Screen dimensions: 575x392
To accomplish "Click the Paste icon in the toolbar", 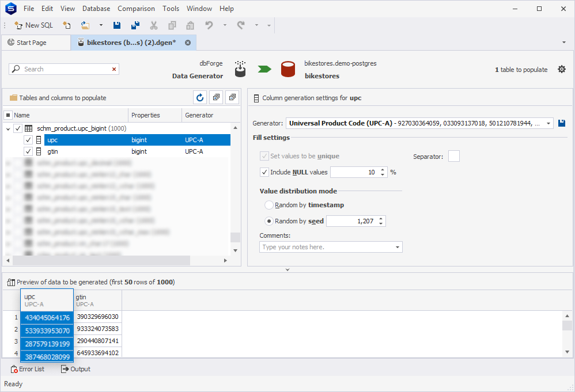I will point(190,25).
